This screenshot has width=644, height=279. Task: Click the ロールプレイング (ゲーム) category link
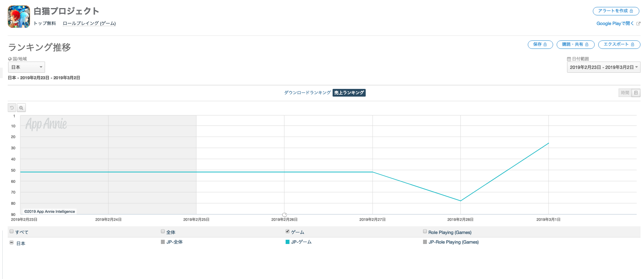[x=89, y=23]
